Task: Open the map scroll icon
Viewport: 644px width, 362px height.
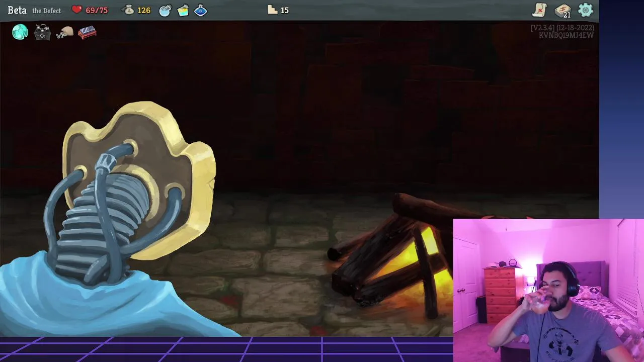Action: coord(540,10)
